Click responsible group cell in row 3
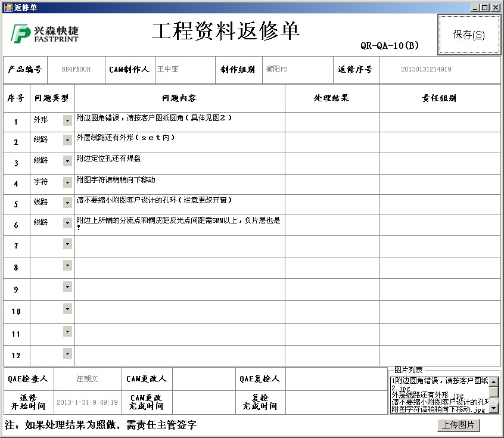Screen dimensions: 504x438 (x=440, y=163)
